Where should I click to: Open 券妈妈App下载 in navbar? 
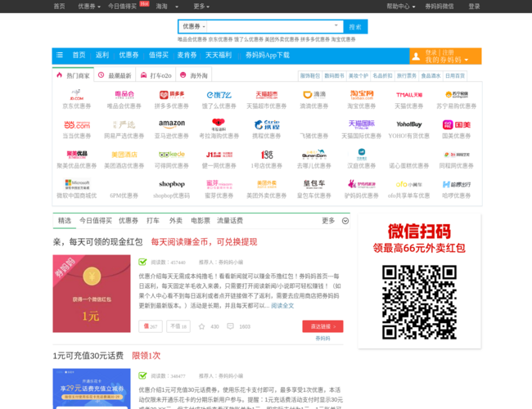click(x=268, y=55)
